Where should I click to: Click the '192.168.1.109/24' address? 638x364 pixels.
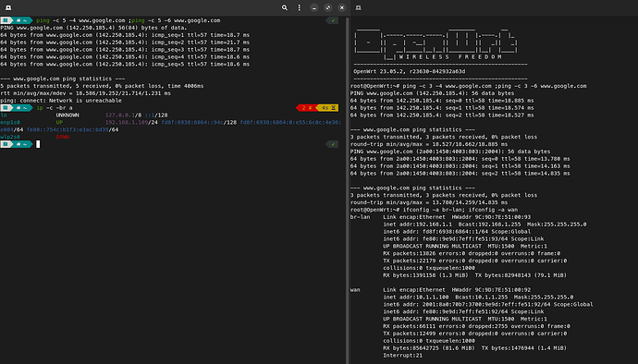(x=131, y=123)
